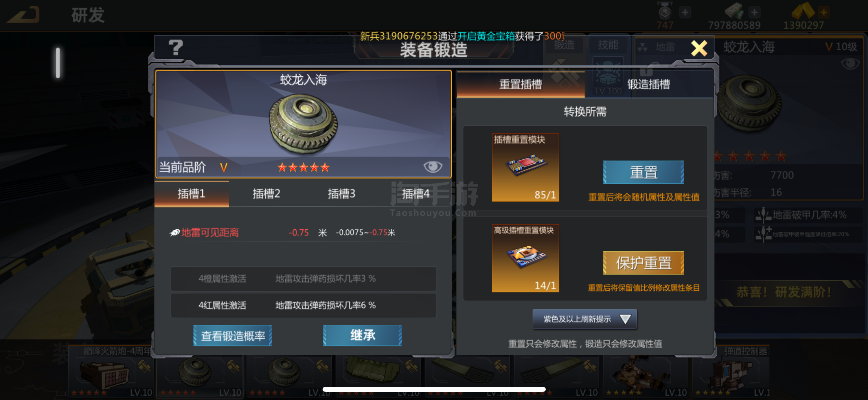Tap the 高级插槽重置模块 item icon

(525, 258)
